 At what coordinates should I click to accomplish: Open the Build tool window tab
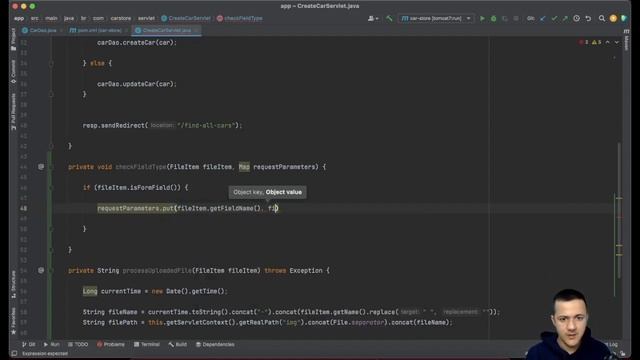pos(178,344)
